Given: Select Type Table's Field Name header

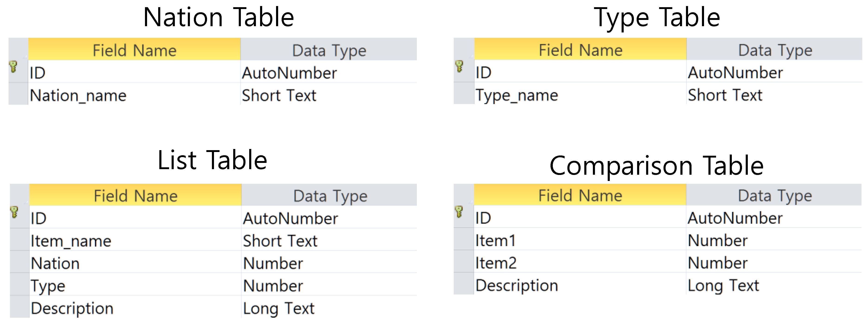Looking at the screenshot, I should (x=580, y=49).
